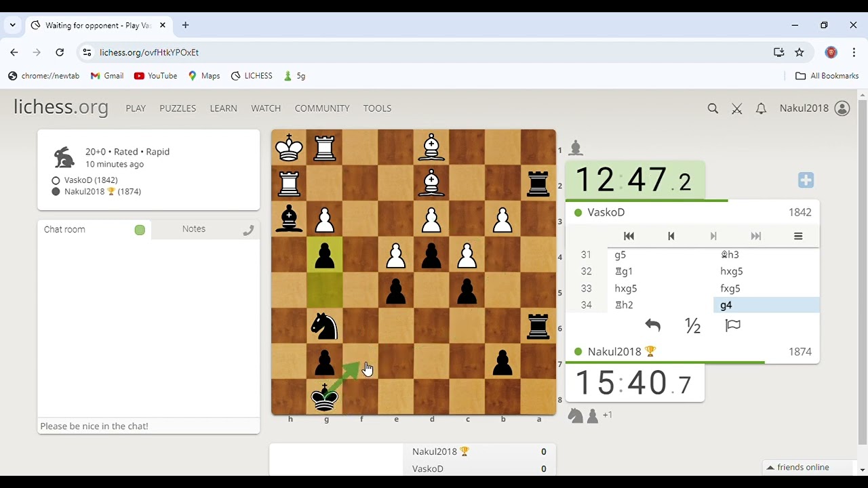Open VaskoD profile in game info
Image resolution: width=868 pixels, height=488 pixels.
[x=91, y=180]
